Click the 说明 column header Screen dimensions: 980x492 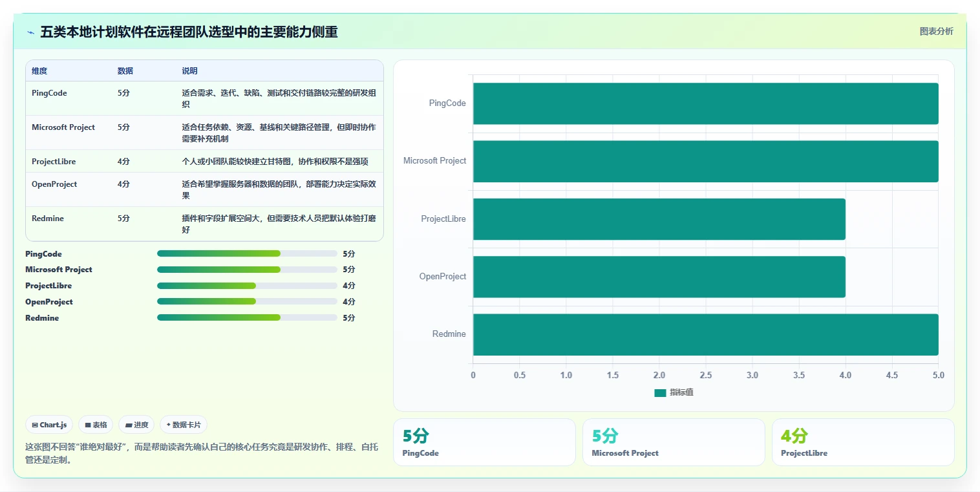(189, 70)
